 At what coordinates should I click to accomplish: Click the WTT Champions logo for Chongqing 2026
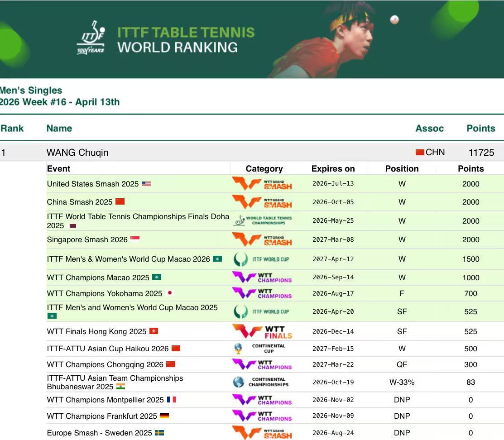pos(262,364)
